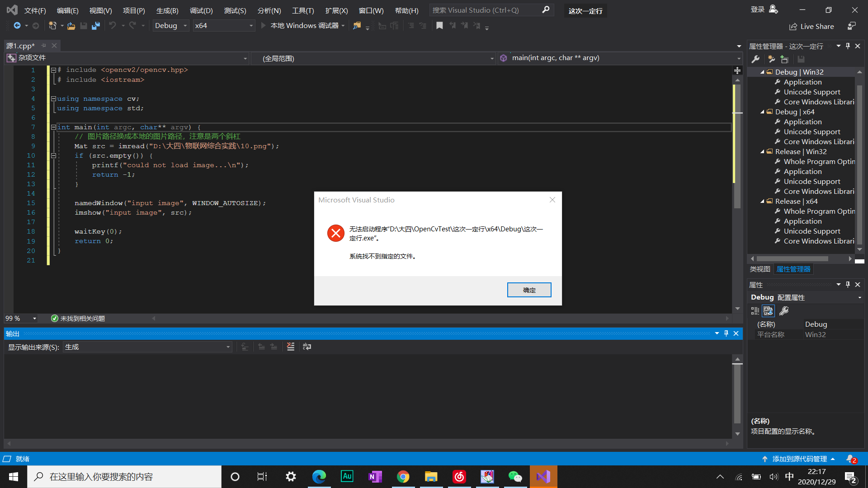Expand the platform x64 dropdown
Image resolution: width=868 pixels, height=488 pixels.
click(x=251, y=25)
